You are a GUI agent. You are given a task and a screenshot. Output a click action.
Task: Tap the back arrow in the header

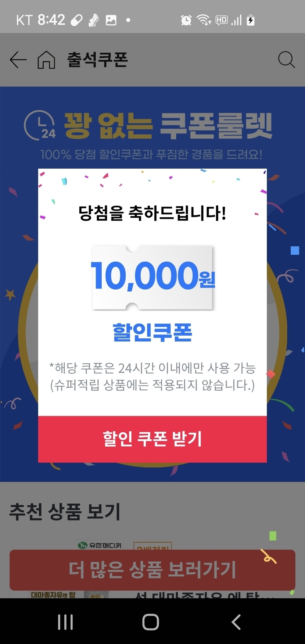pyautogui.click(x=18, y=60)
